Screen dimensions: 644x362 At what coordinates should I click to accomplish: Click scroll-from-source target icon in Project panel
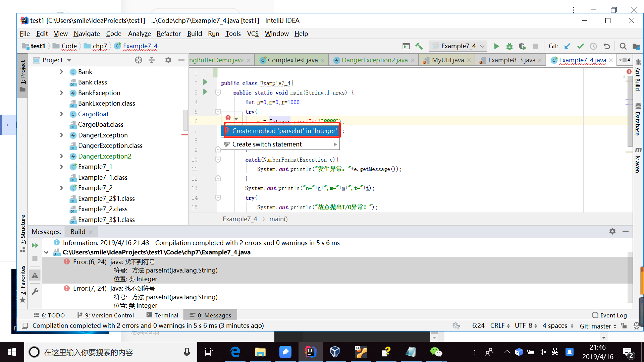click(x=139, y=60)
